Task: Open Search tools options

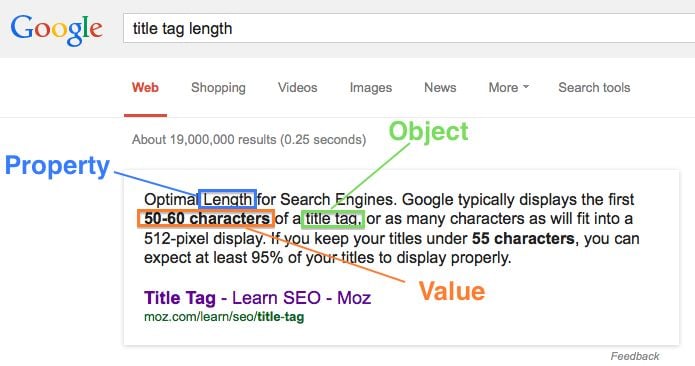Action: click(594, 87)
